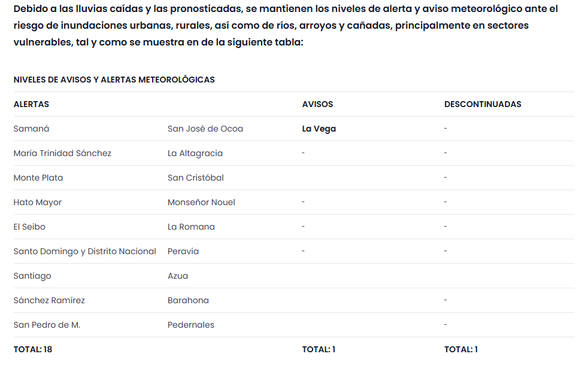This screenshot has height=369, width=588.
Task: Click the Hato Mayor row entry
Action: [37, 202]
